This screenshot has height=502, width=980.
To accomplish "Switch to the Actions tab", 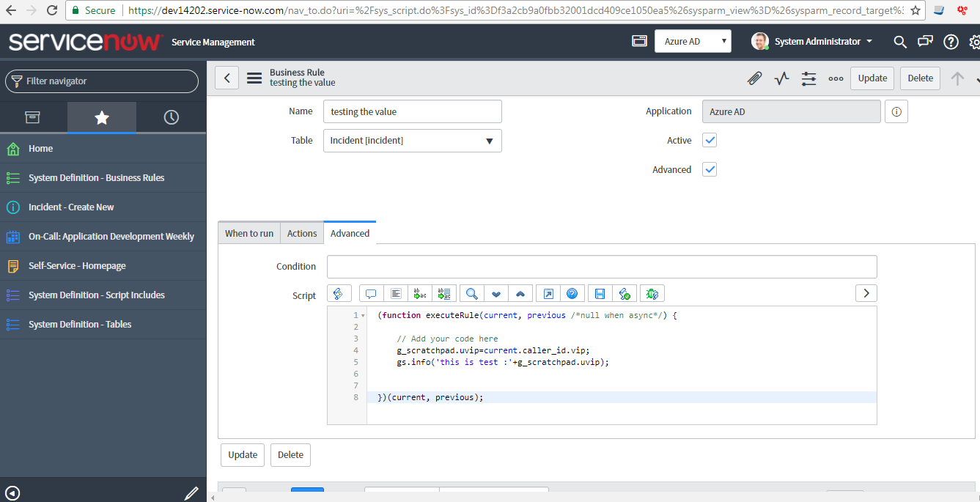I will click(302, 233).
